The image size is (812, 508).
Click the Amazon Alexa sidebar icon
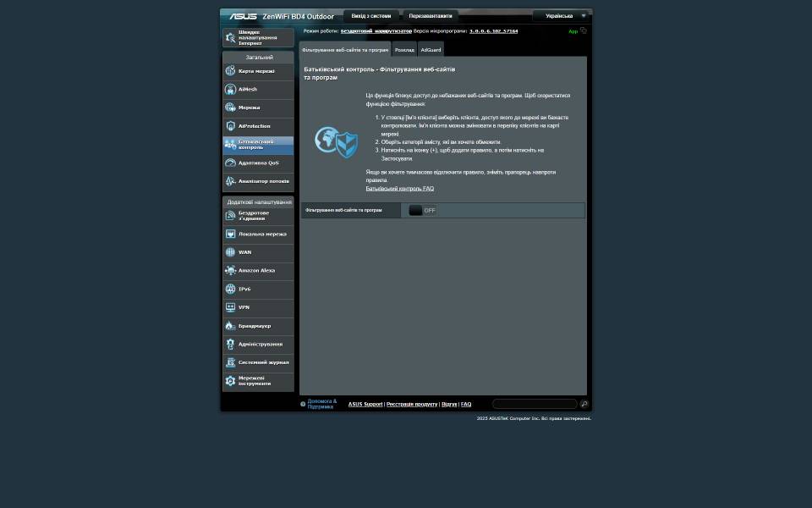(230, 271)
